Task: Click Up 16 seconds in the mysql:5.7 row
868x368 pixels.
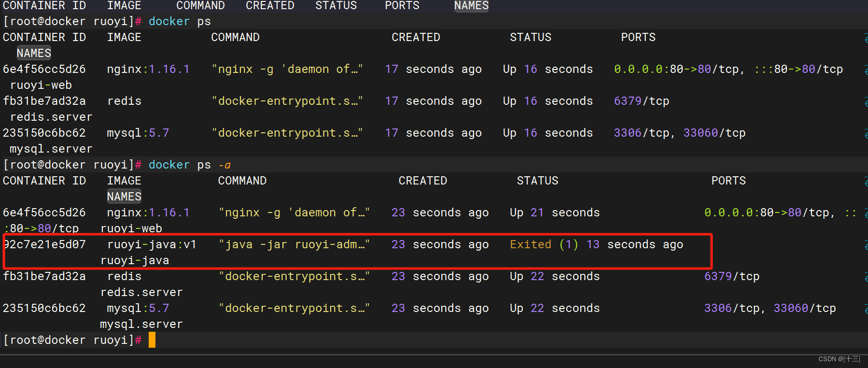Action: click(548, 133)
